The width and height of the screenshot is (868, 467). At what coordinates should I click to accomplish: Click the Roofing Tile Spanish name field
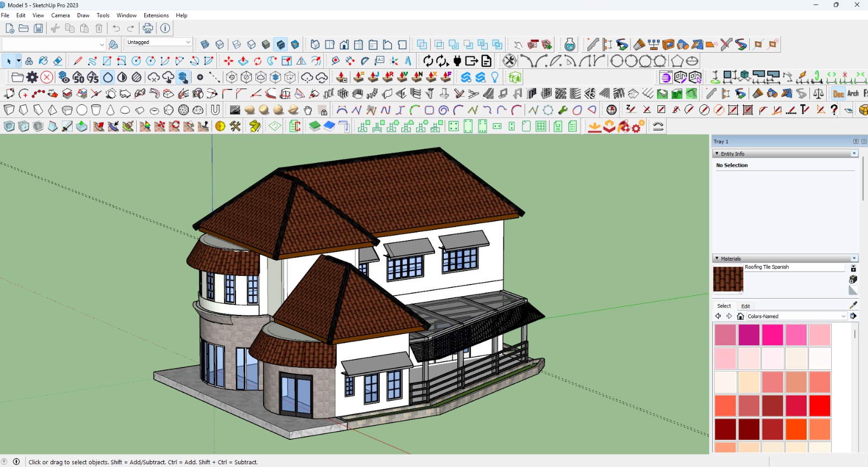pyautogui.click(x=794, y=267)
